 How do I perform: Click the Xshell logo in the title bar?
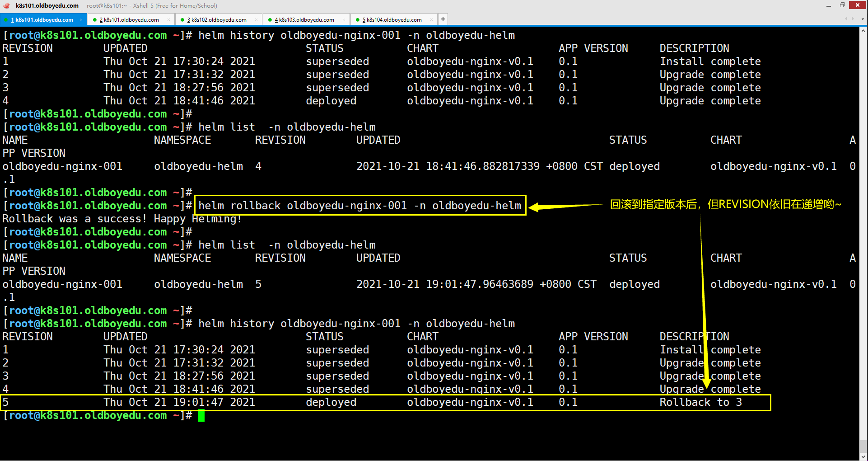(6, 5)
